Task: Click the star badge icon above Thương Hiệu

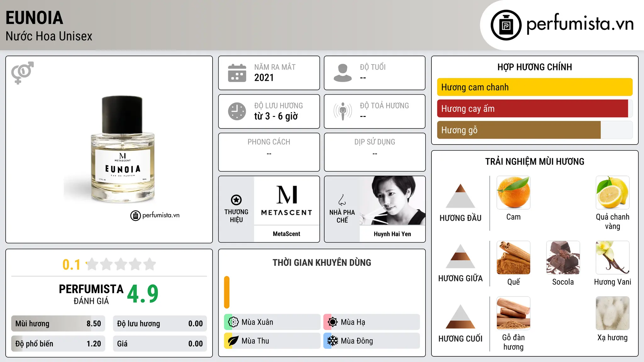Action: 236,200
